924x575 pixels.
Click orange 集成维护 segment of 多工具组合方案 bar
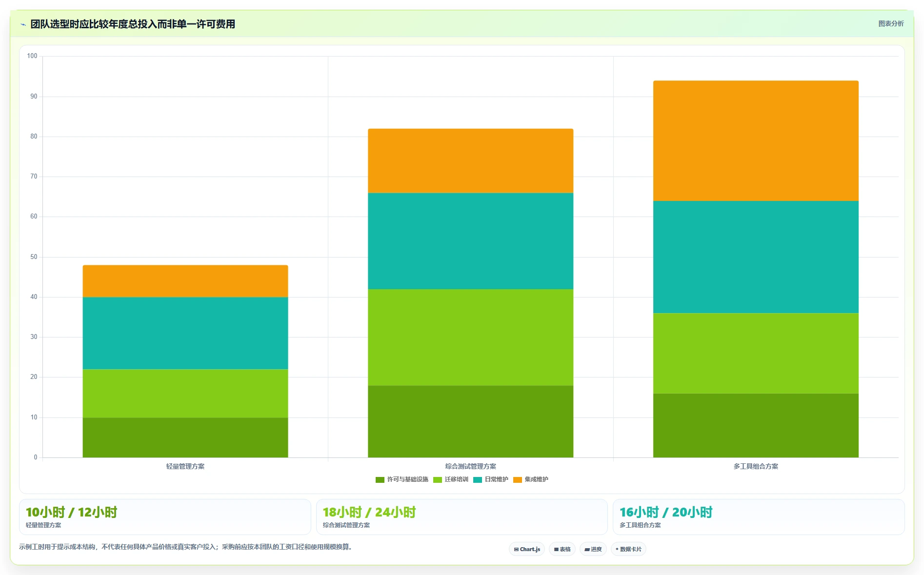(x=756, y=141)
